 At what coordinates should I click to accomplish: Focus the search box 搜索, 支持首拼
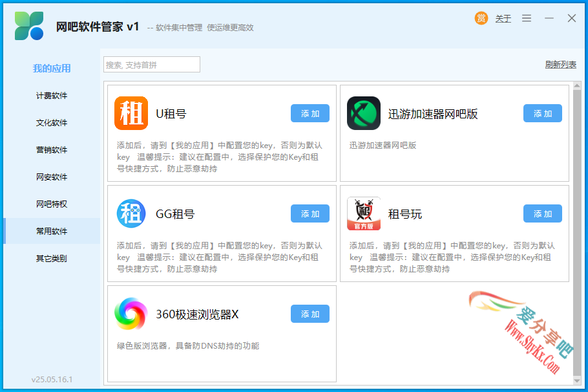152,65
